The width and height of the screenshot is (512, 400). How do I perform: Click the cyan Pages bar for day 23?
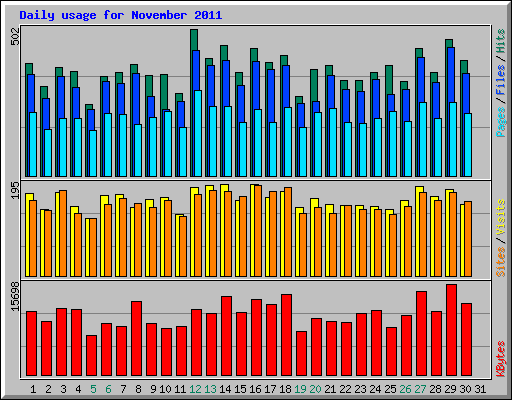pos(363,150)
